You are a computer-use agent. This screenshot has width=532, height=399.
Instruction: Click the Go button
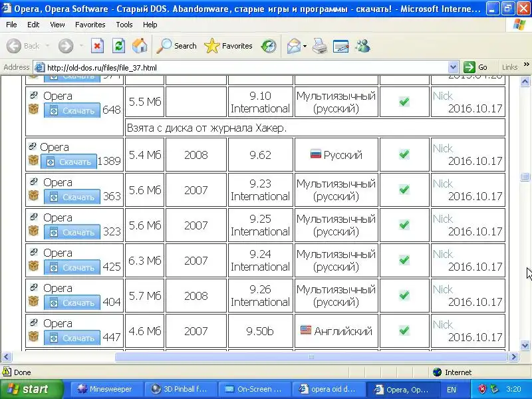pyautogui.click(x=475, y=67)
